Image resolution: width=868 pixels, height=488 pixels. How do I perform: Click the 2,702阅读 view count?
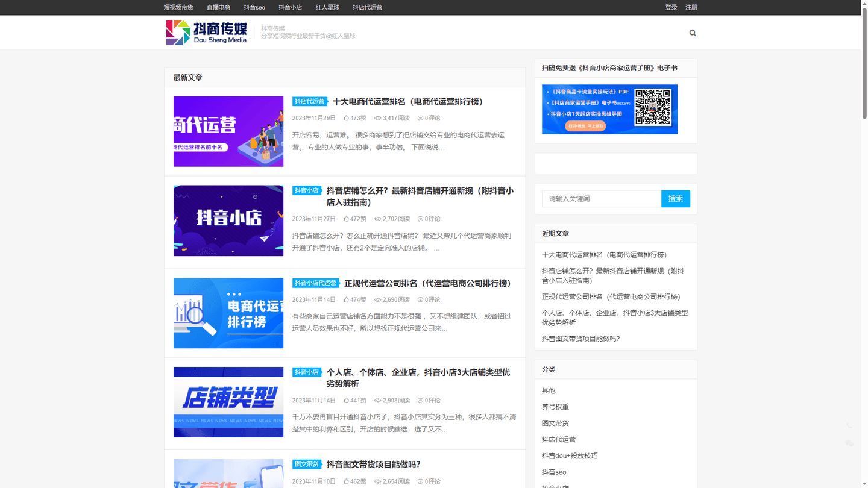(x=392, y=219)
